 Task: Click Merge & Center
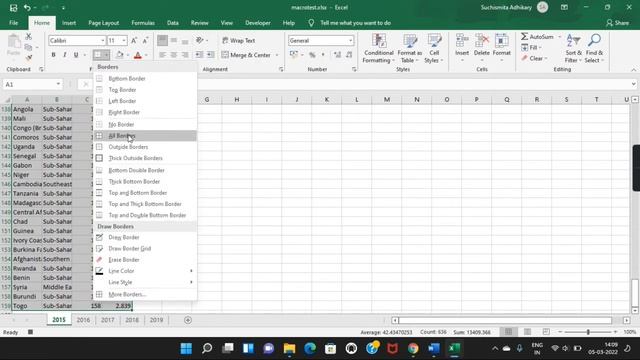tap(247, 55)
